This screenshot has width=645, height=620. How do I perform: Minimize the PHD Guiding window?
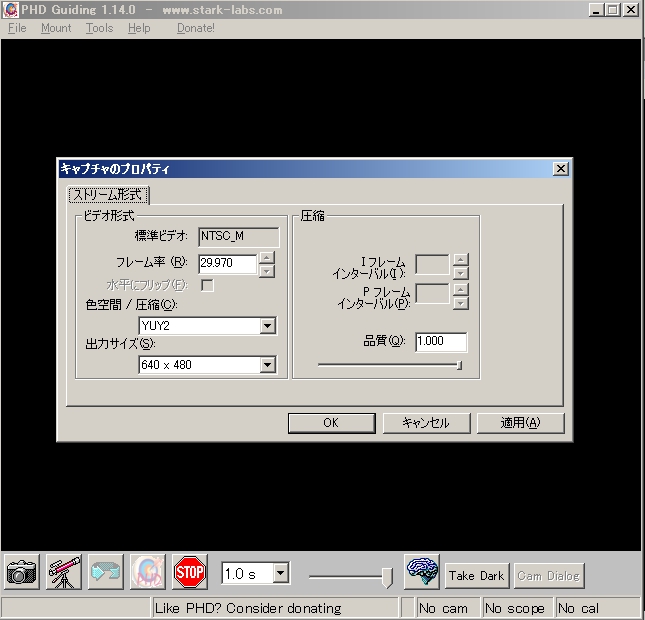[596, 9]
